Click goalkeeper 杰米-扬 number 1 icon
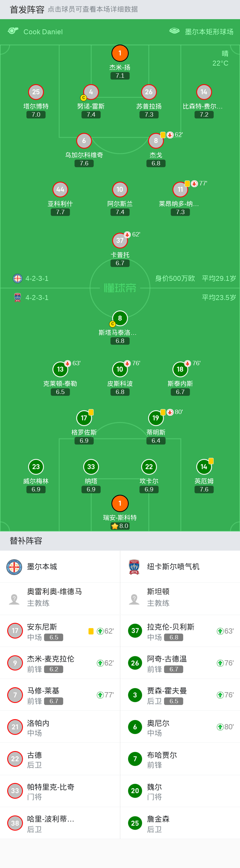240x868 pixels. click(120, 53)
